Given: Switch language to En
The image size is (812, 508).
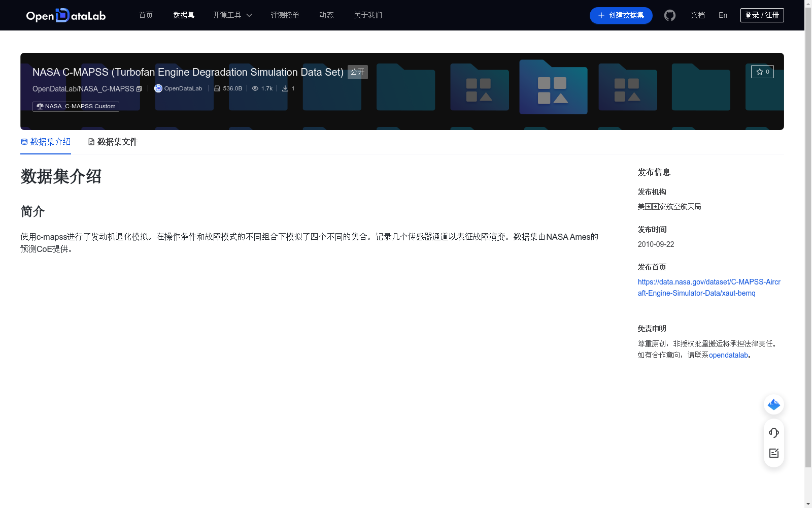Looking at the screenshot, I should tap(723, 15).
